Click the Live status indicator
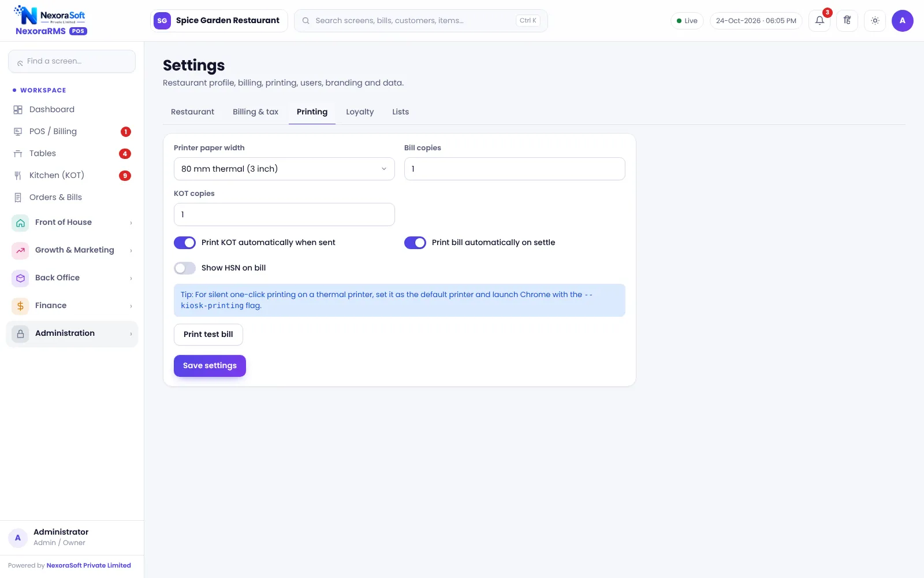 pos(687,21)
